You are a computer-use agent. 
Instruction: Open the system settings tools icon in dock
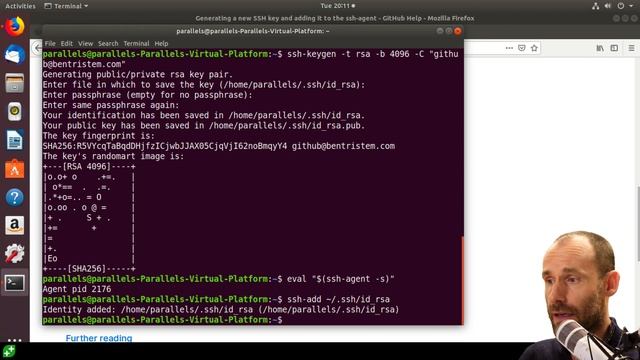[15, 254]
